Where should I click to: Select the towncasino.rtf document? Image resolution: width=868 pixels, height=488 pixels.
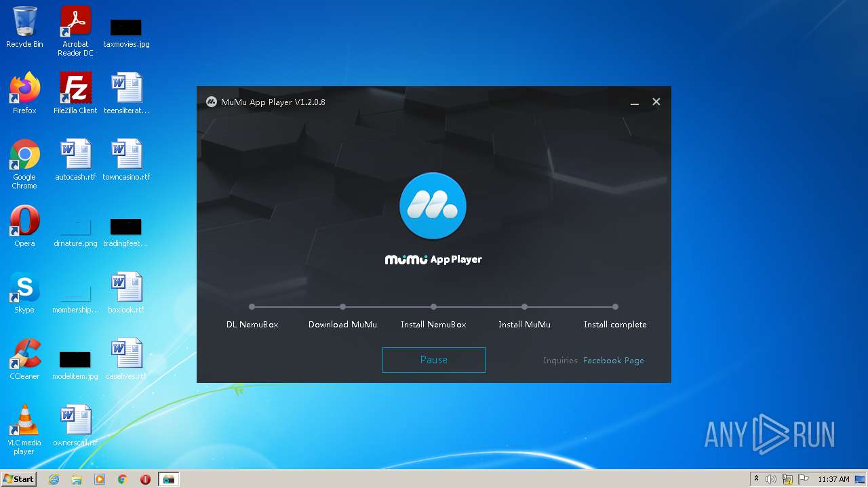[x=126, y=160]
